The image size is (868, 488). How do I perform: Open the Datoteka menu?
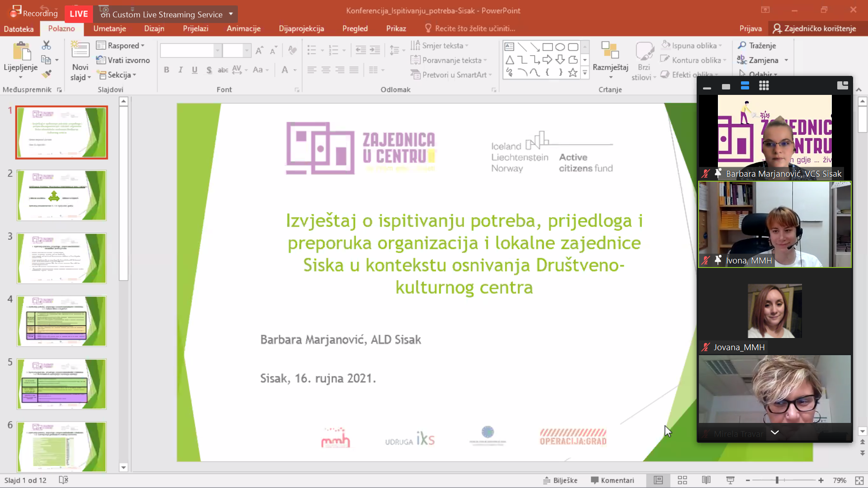(x=19, y=29)
